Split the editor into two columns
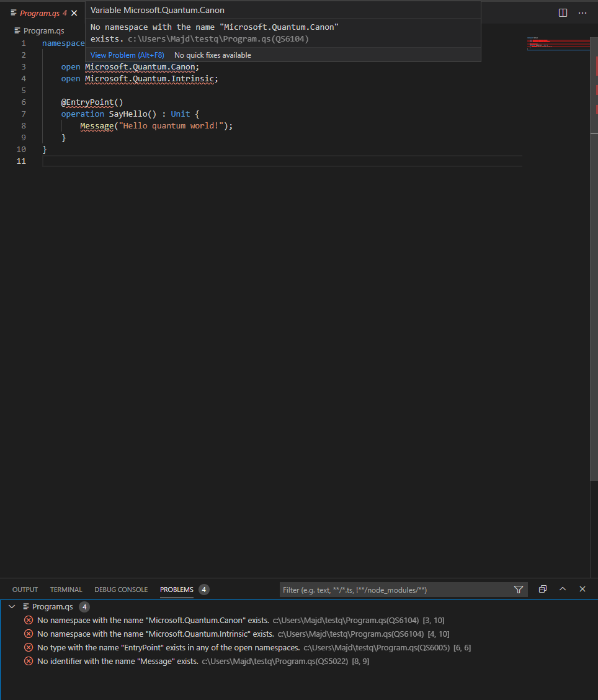The width and height of the screenshot is (598, 700). [562, 12]
